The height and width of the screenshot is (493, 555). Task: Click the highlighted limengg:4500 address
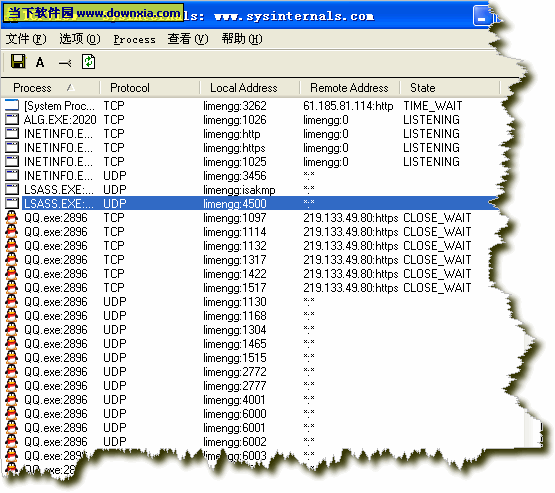pyautogui.click(x=235, y=204)
